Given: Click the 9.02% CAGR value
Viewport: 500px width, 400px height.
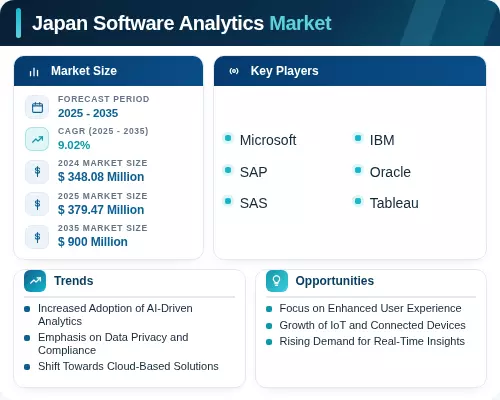Looking at the screenshot, I should (74, 145).
